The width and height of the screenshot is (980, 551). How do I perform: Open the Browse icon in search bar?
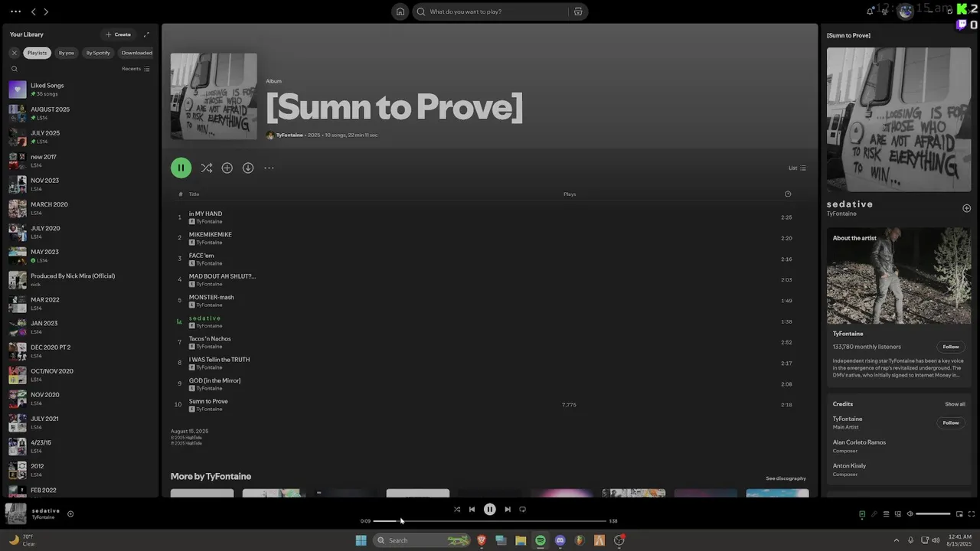[x=578, y=11]
